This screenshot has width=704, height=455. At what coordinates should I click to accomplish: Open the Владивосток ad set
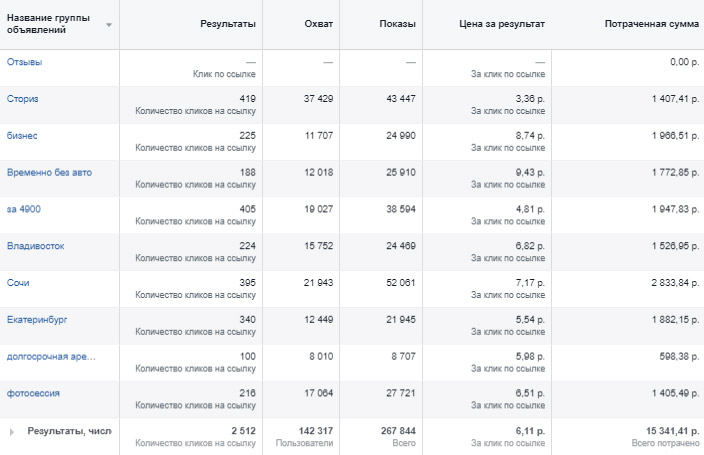(36, 246)
